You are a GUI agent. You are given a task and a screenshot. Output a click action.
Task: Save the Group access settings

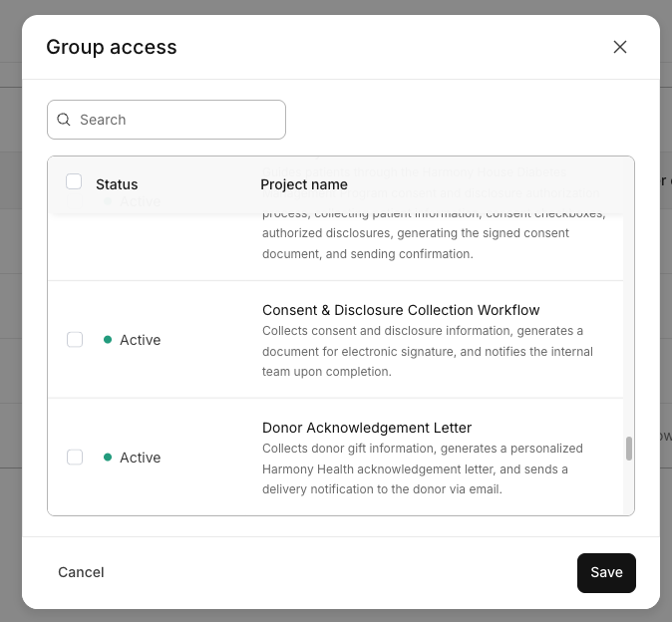606,573
